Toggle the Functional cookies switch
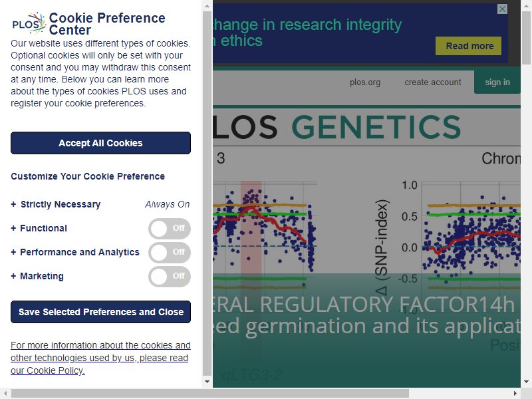 tap(170, 228)
